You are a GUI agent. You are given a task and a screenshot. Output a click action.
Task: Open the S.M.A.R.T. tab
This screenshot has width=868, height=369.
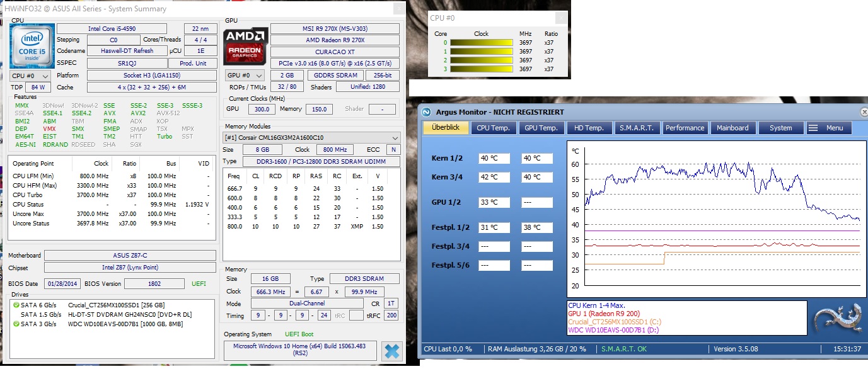point(637,128)
